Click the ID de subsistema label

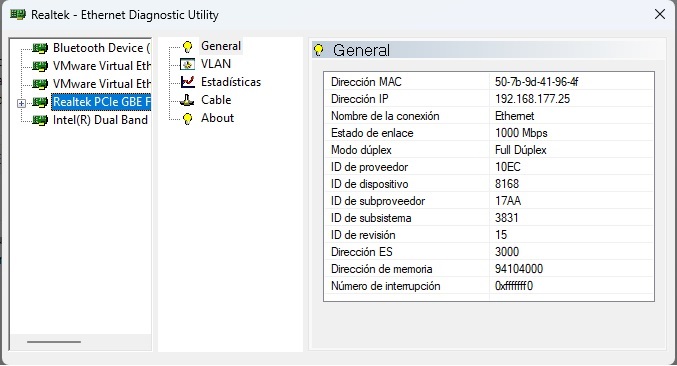pos(371,218)
